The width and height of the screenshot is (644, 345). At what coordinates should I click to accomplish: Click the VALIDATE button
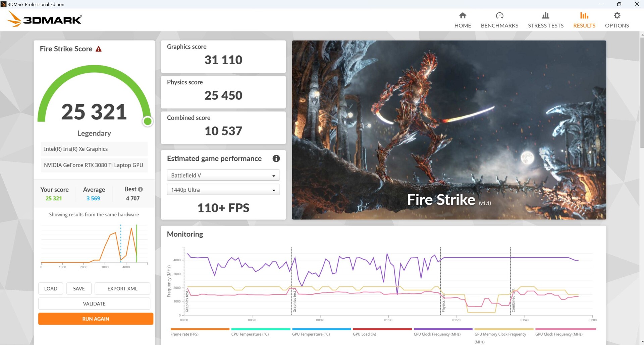pos(94,303)
